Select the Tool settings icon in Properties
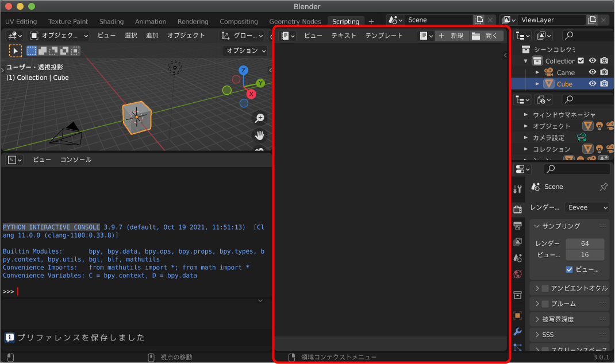Screen dimensions: 615x364 coord(517,189)
